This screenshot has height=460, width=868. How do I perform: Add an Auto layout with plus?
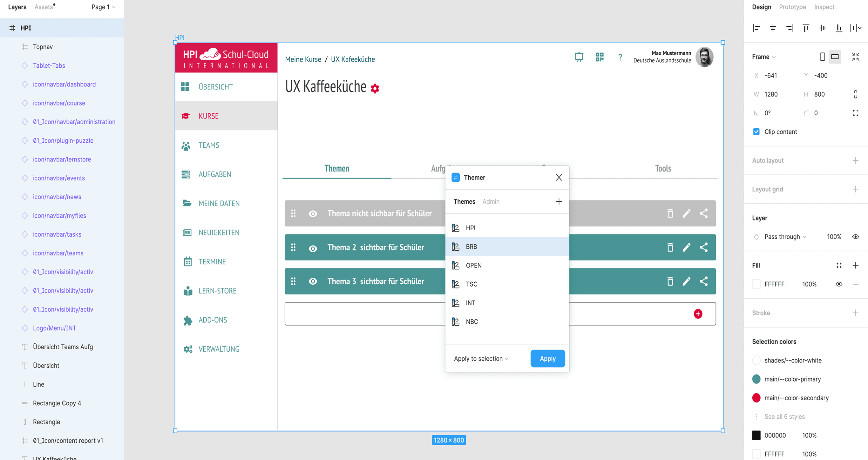[855, 160]
